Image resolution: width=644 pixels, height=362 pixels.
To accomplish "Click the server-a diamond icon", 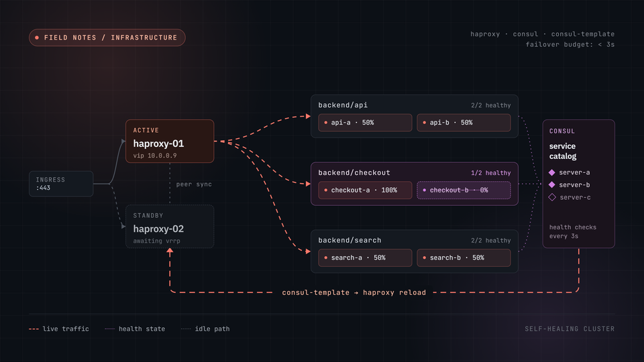I will click(x=552, y=172).
